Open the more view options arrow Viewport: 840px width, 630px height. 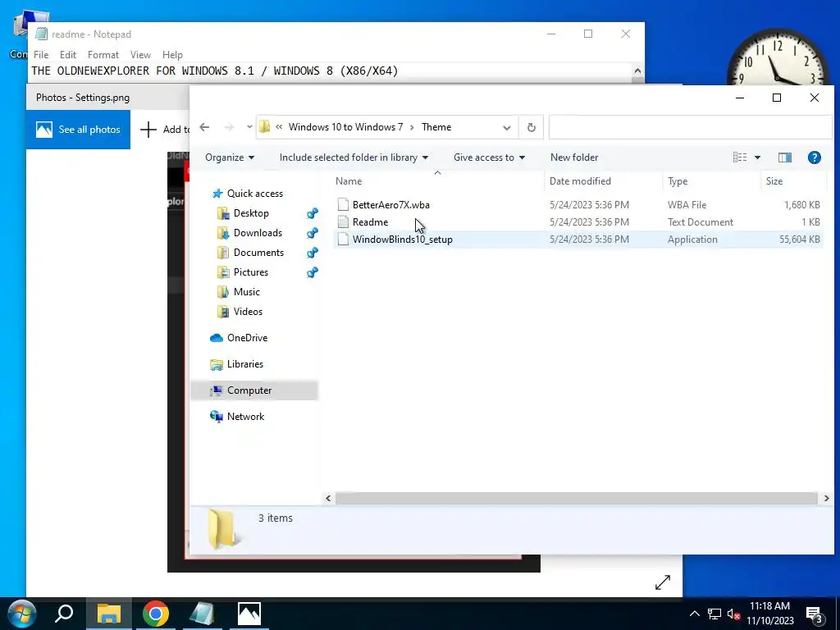pos(757,157)
